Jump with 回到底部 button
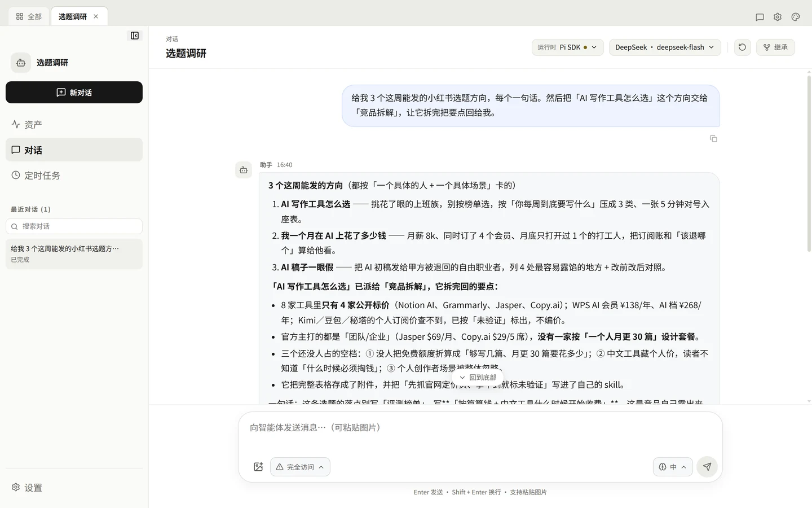This screenshot has height=508, width=812. point(478,378)
